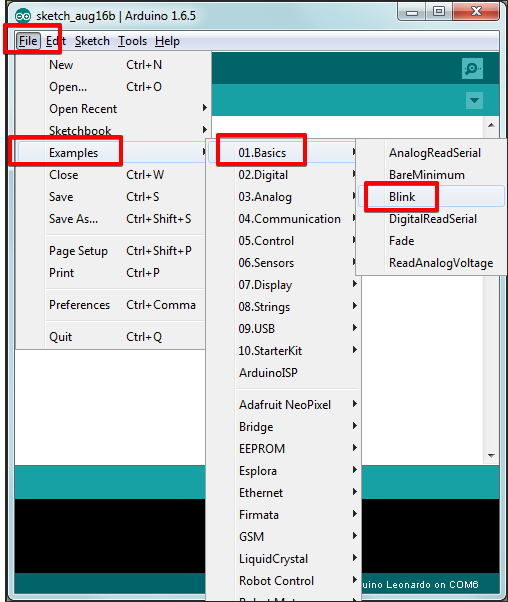The width and height of the screenshot is (508, 602).
Task: Open Preferences from File menu
Action: tap(112, 305)
